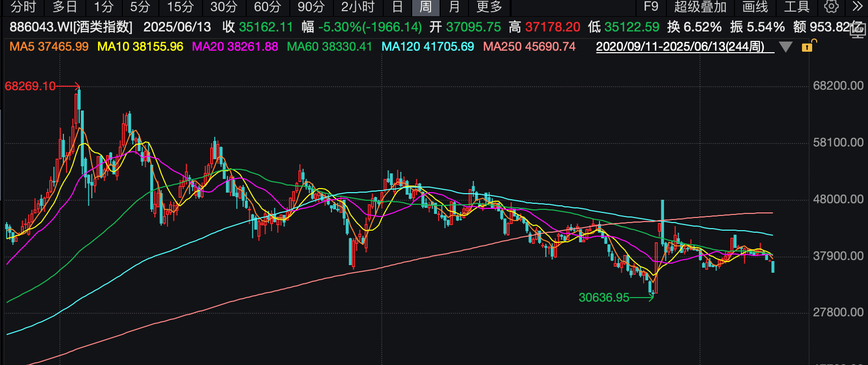Switch to the 日 daily period tab
The image size is (868, 365).
pyautogui.click(x=397, y=7)
